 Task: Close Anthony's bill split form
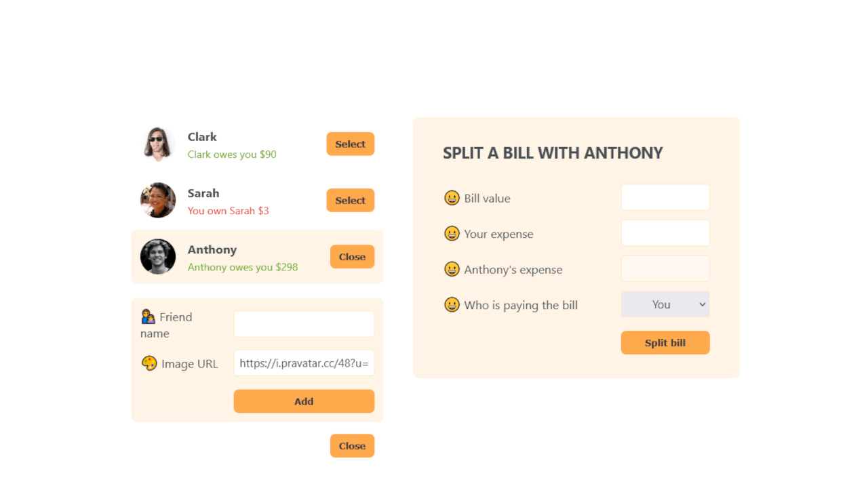[352, 257]
